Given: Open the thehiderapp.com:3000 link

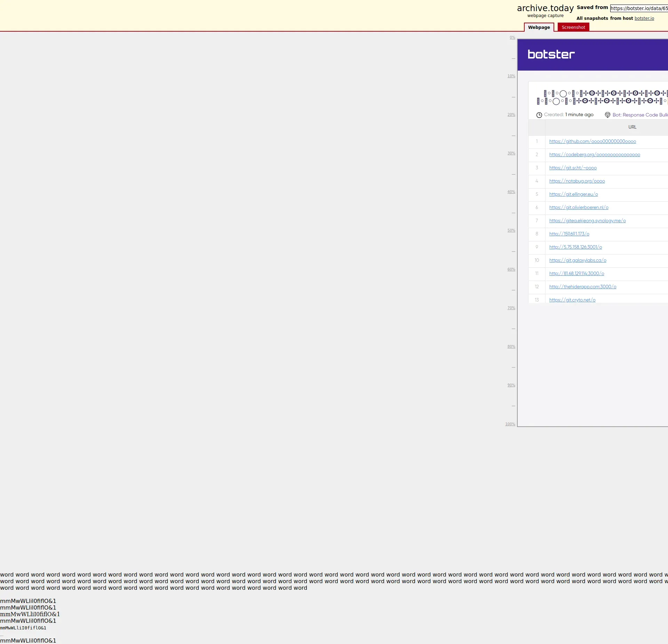Looking at the screenshot, I should click(582, 287).
